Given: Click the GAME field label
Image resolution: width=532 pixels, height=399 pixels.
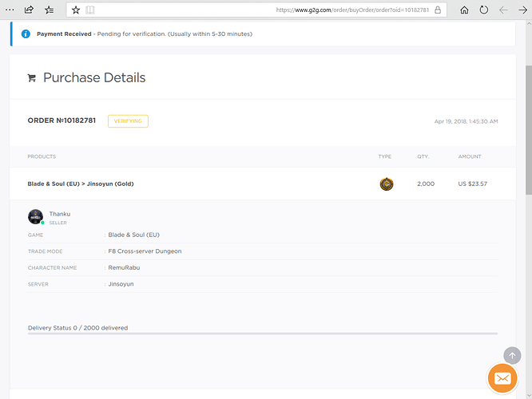Looking at the screenshot, I should [35, 235].
